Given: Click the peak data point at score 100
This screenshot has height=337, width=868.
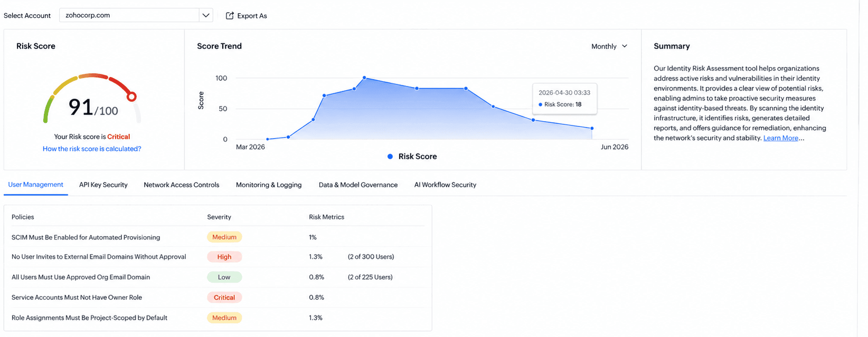Looking at the screenshot, I should (x=364, y=78).
